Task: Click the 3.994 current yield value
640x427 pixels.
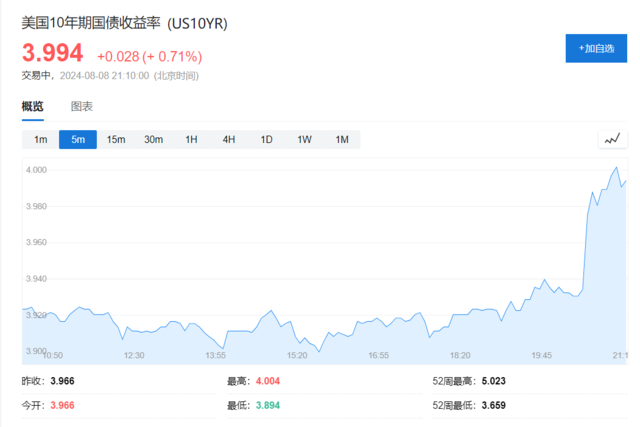Action: tap(55, 54)
